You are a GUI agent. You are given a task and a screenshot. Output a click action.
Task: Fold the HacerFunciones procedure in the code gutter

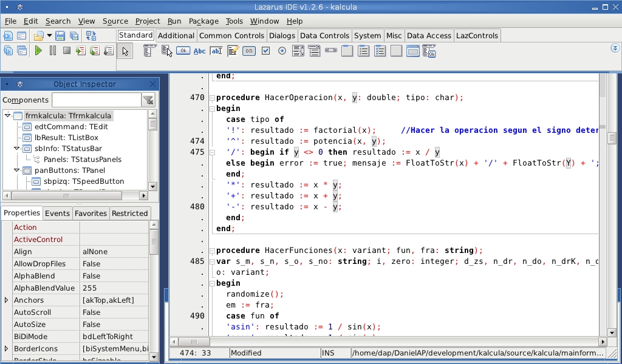(212, 251)
